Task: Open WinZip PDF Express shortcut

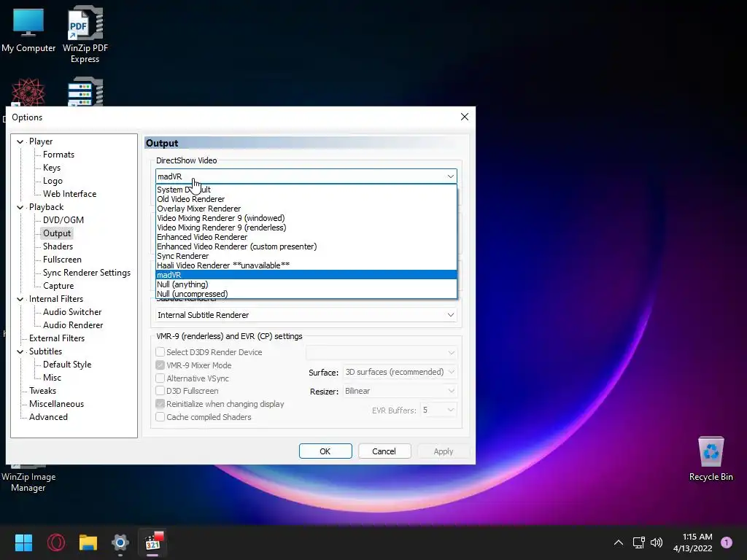Action: [85, 34]
